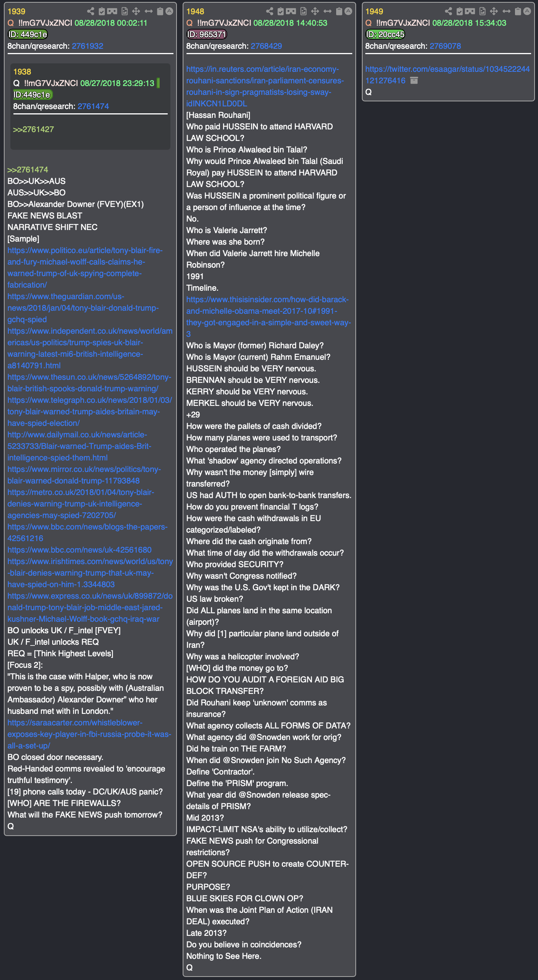
Task: Open the saraacarter.com whistleblower link
Action: click(89, 734)
